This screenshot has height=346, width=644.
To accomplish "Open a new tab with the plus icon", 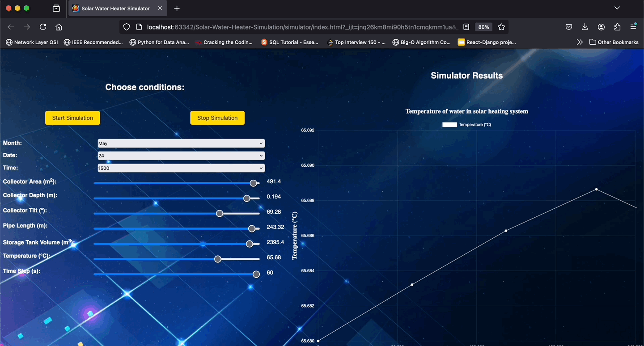I will (177, 8).
